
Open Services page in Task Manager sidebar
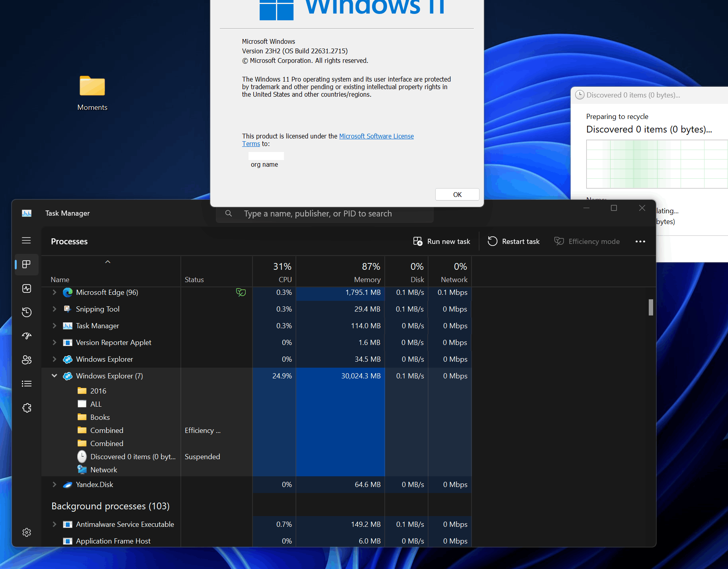pyautogui.click(x=27, y=408)
